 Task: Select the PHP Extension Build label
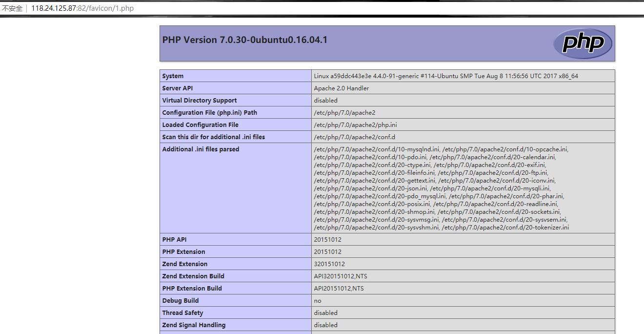click(x=192, y=289)
